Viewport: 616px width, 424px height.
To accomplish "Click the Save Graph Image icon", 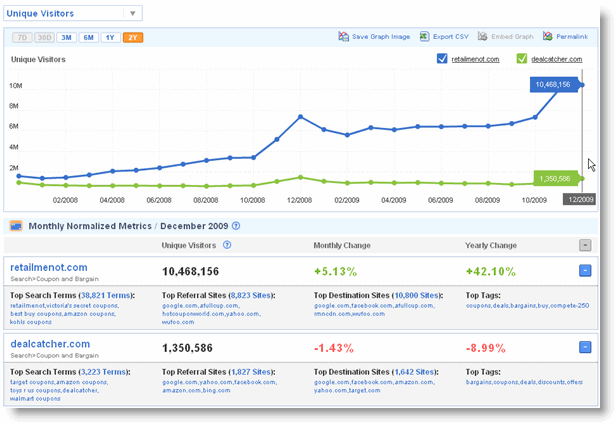I will click(x=343, y=37).
